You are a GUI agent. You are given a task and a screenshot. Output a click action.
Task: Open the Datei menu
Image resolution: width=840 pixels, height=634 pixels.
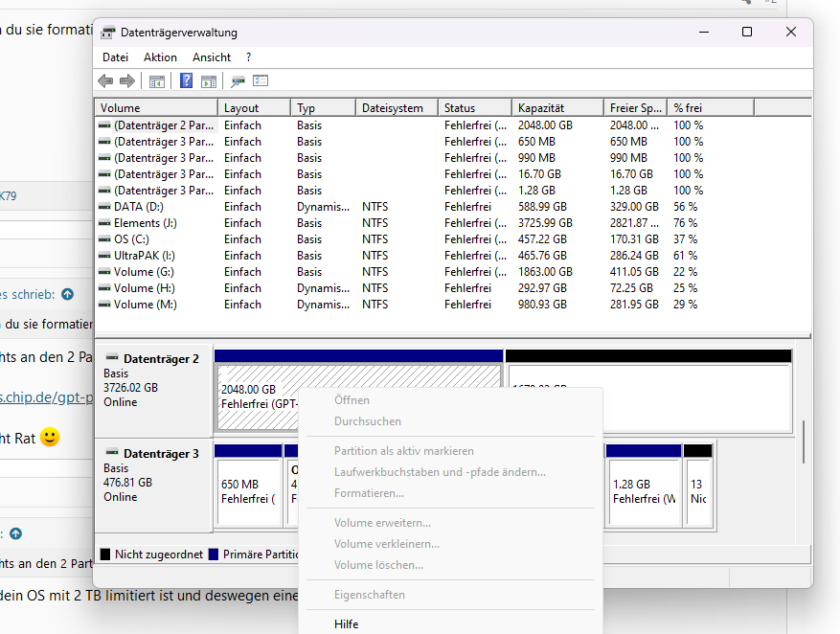(x=115, y=57)
